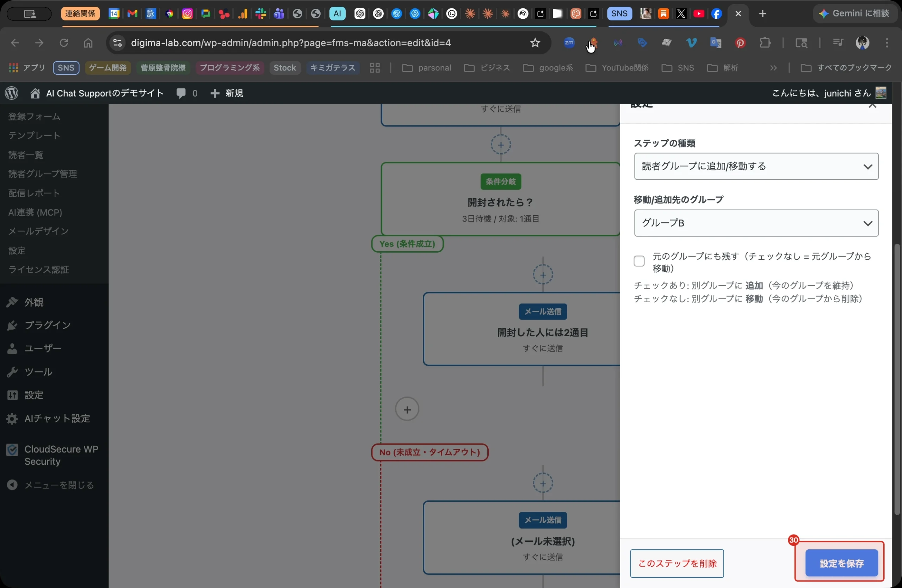This screenshot has height=588, width=902.
Task: Open 'AI連携 (MCP)' in the sidebar
Action: point(35,212)
